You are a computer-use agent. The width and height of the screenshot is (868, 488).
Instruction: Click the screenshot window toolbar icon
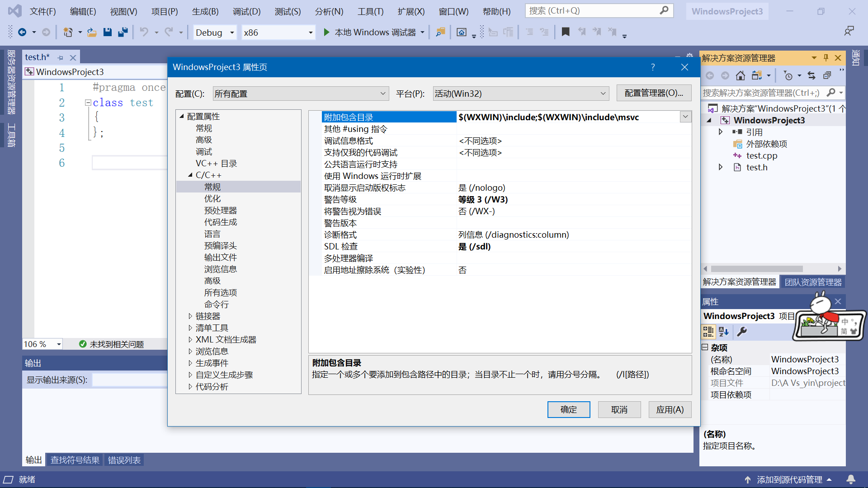click(462, 32)
